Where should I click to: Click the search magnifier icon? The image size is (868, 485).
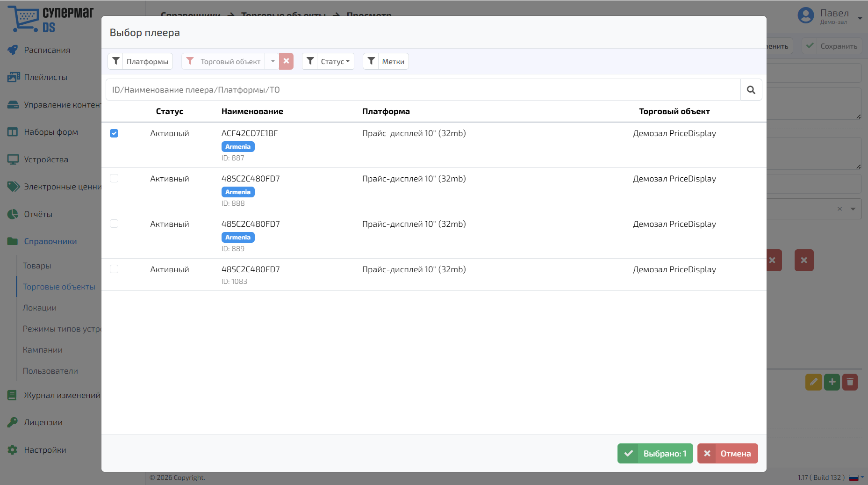pyautogui.click(x=751, y=90)
